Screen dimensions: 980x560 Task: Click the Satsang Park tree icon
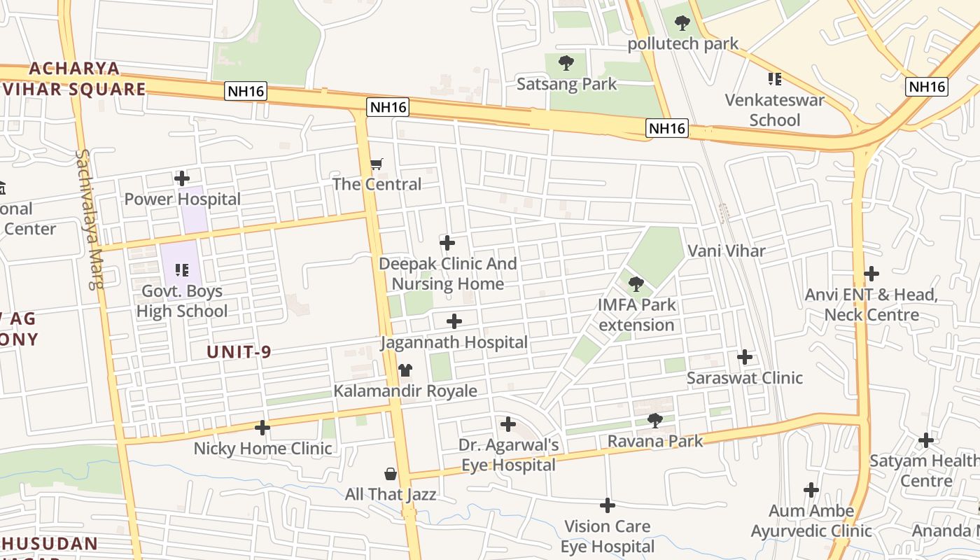(x=566, y=63)
